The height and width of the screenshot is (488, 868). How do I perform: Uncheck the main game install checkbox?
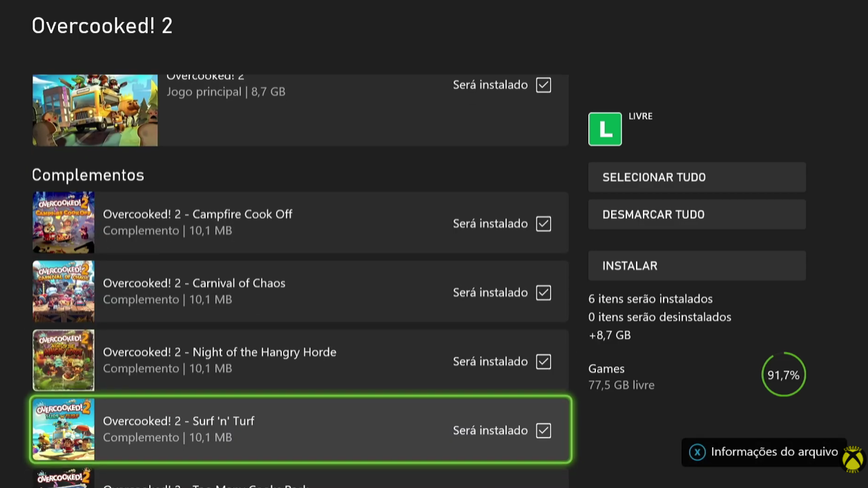click(543, 85)
